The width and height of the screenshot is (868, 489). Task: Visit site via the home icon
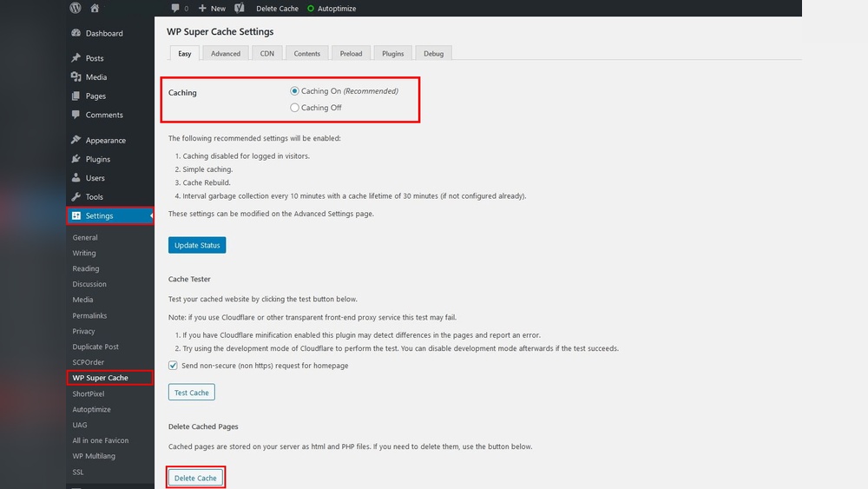pyautogui.click(x=95, y=9)
